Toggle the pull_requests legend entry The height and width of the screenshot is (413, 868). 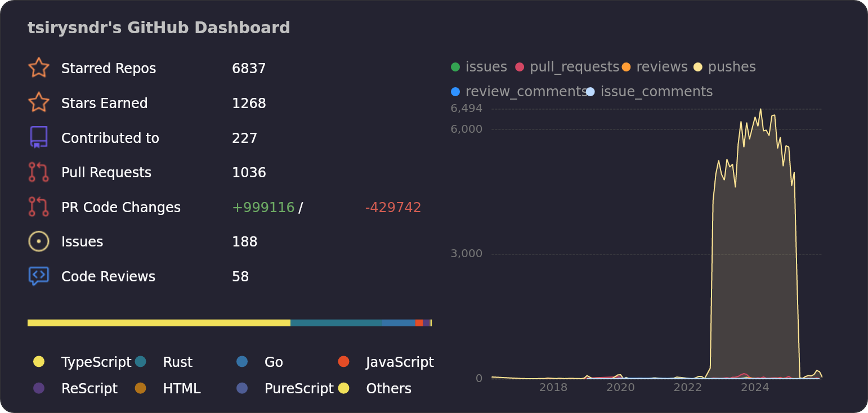(x=567, y=67)
